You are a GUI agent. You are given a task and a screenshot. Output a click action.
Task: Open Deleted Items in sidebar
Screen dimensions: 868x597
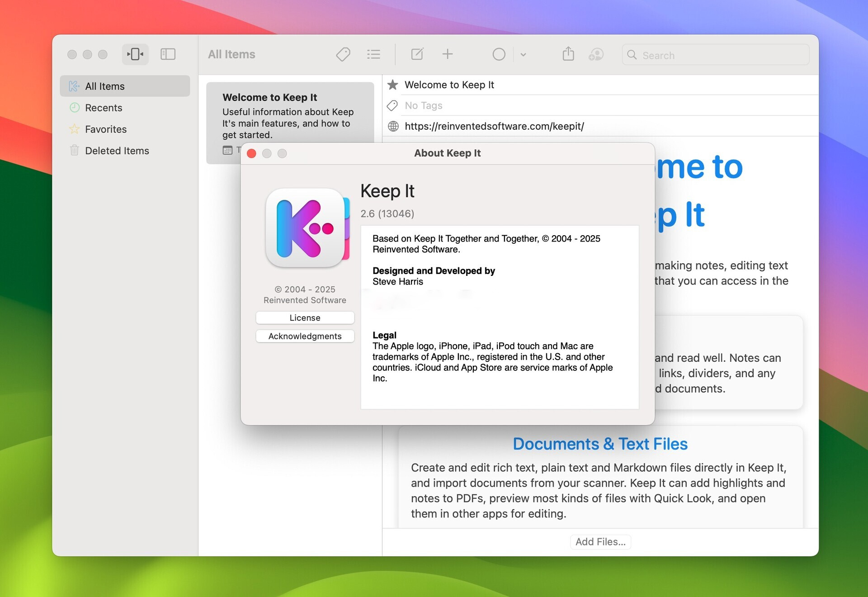pos(125,151)
